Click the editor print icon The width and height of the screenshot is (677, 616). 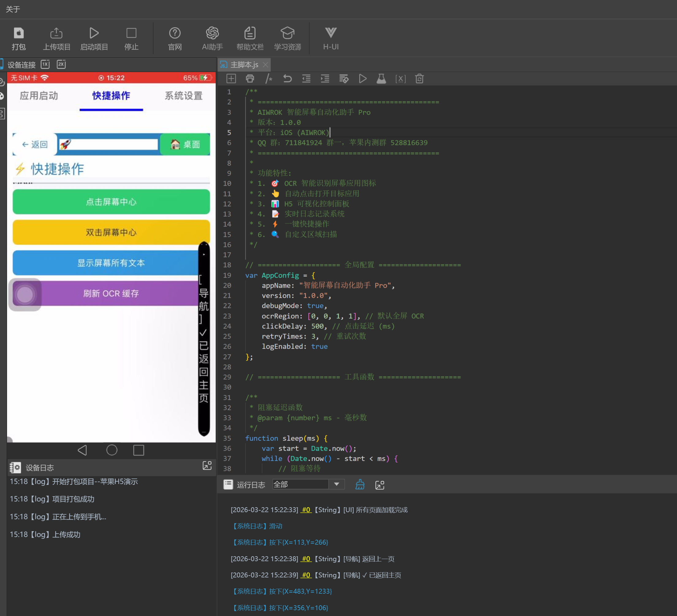tap(250, 79)
